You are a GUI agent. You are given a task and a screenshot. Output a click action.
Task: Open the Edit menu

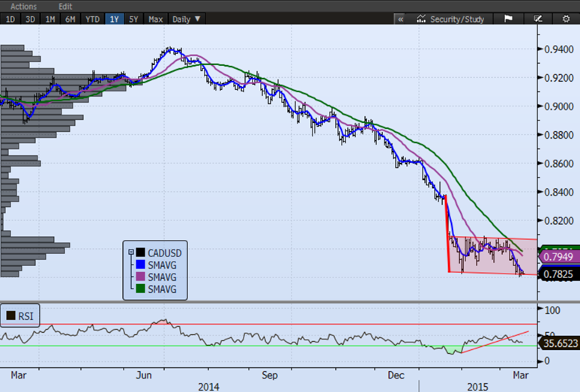coord(66,6)
